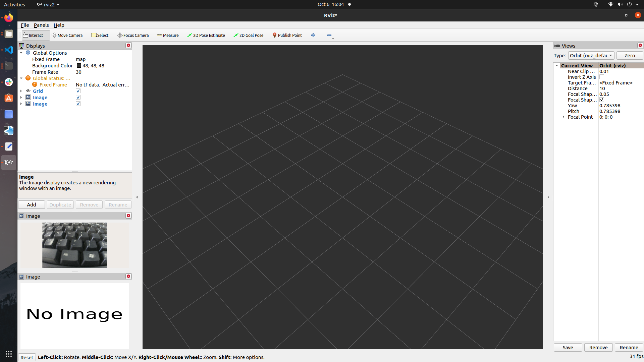Open the File menu
The image size is (644, 362).
pos(24,25)
